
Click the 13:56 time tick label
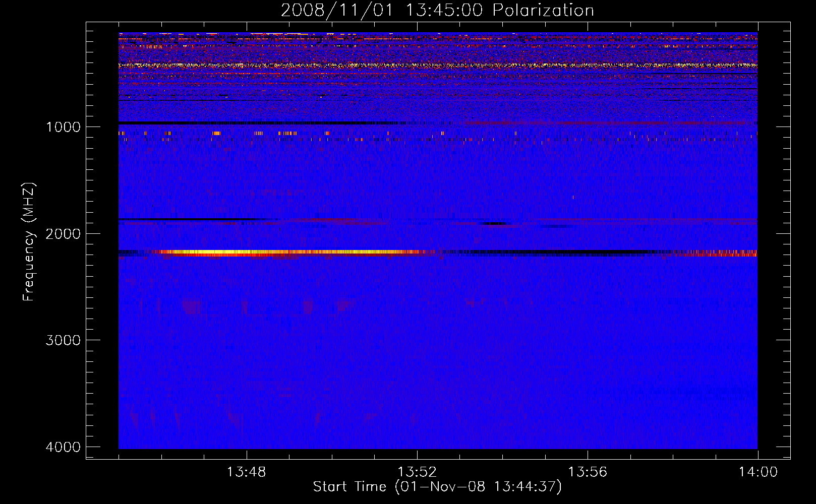pos(588,472)
